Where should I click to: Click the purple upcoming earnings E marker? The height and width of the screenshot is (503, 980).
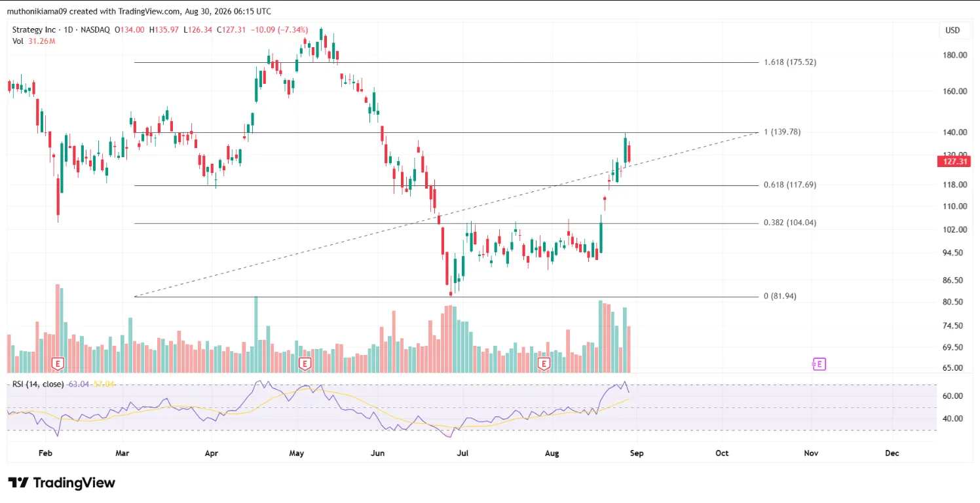coord(819,364)
